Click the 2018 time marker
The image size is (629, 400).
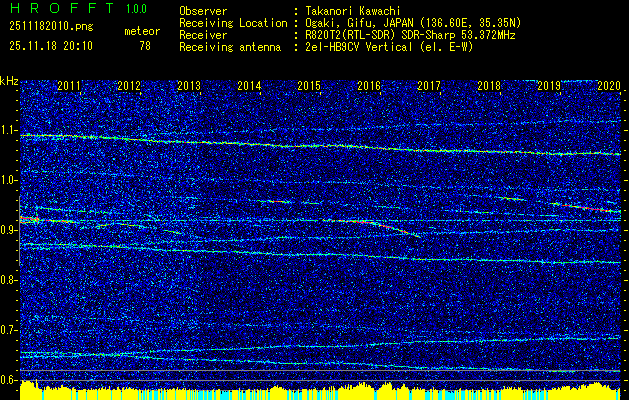489,87
